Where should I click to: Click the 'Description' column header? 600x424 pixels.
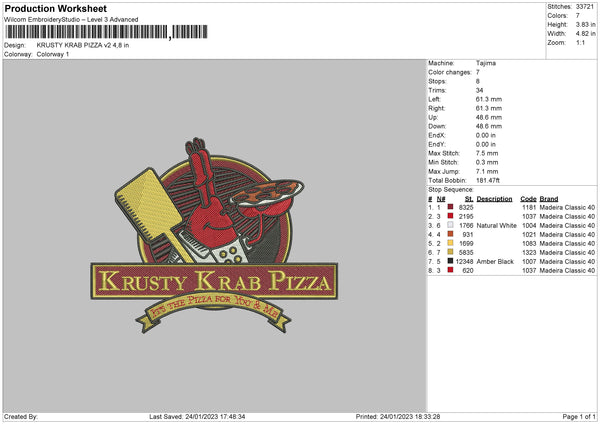pyautogui.click(x=494, y=199)
